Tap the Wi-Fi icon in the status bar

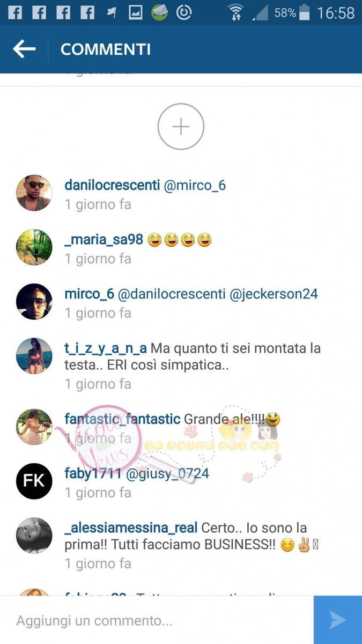pyautogui.click(x=235, y=12)
